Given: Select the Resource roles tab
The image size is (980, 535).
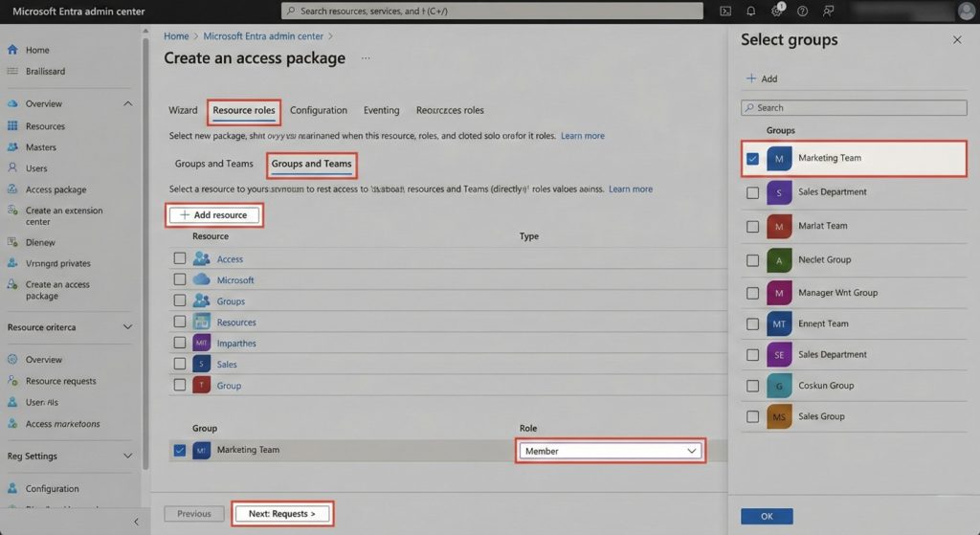Looking at the screenshot, I should pos(244,110).
